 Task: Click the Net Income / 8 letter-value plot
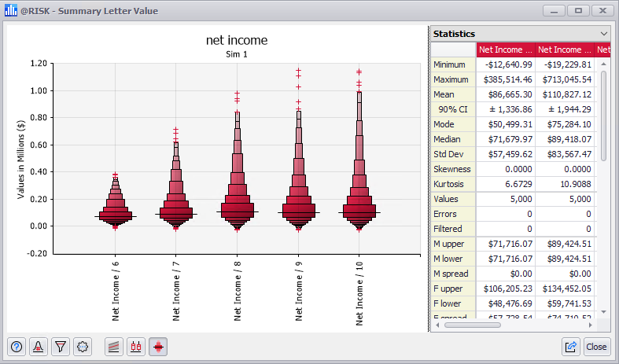pos(238,181)
